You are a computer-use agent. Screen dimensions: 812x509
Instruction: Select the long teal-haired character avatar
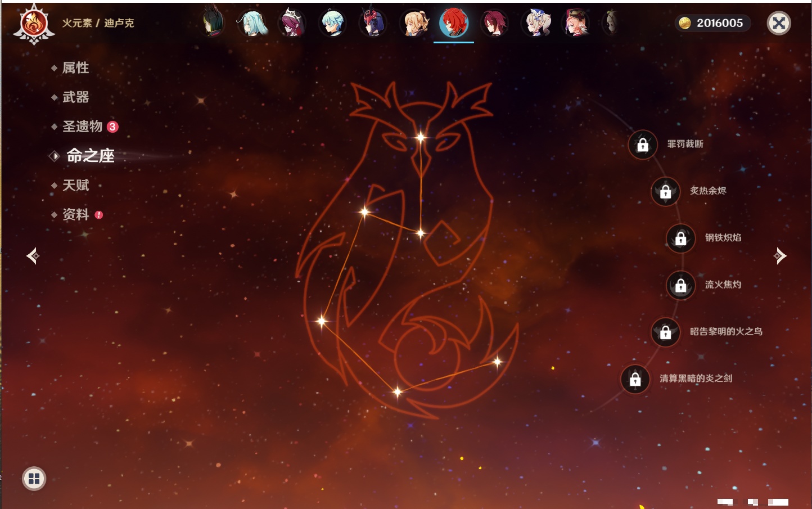(x=252, y=23)
